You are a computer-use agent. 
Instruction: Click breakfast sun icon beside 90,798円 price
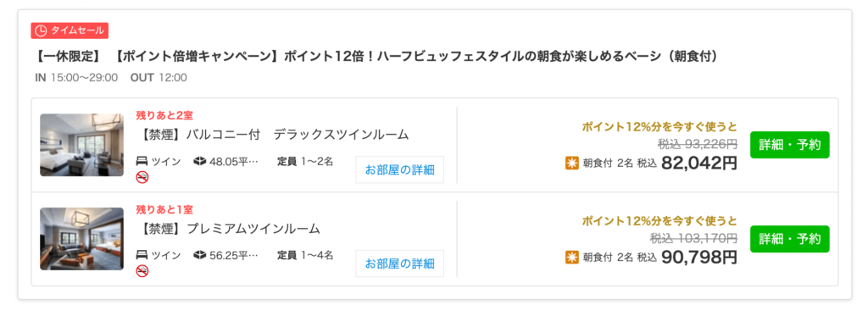[572, 258]
